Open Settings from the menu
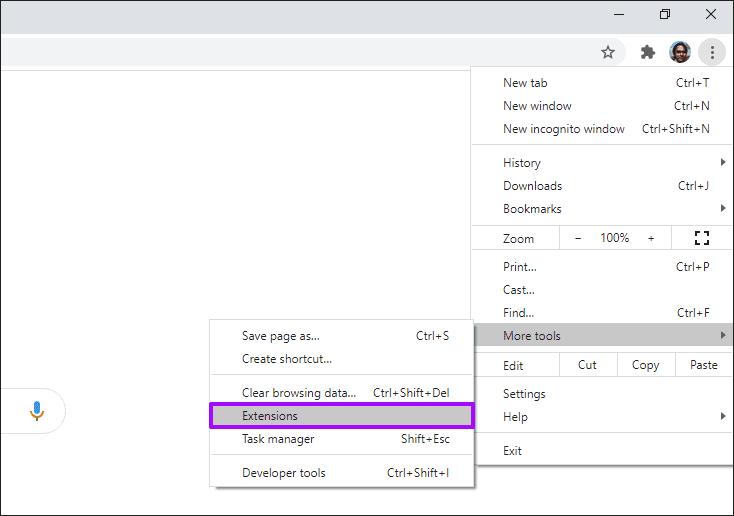This screenshot has height=516, width=734. click(602, 394)
